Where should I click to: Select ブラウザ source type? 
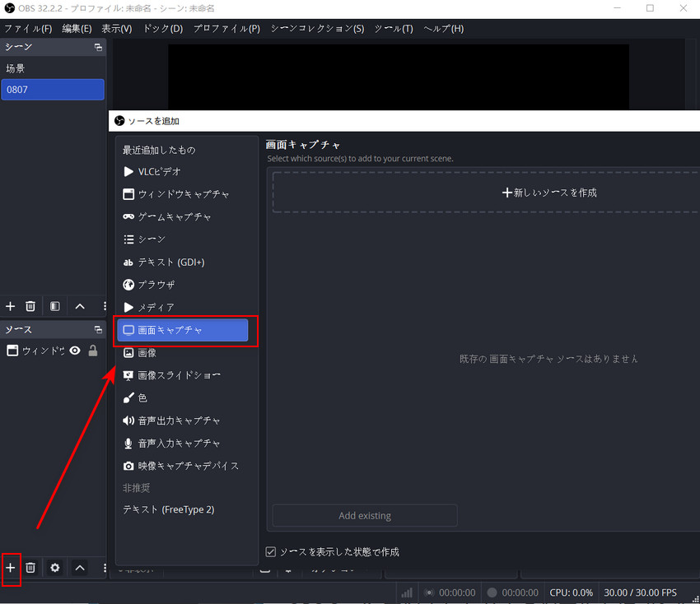click(183, 285)
